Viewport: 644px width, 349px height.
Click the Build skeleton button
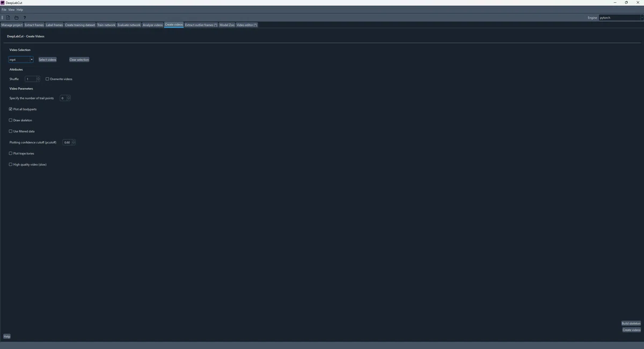[631, 323]
